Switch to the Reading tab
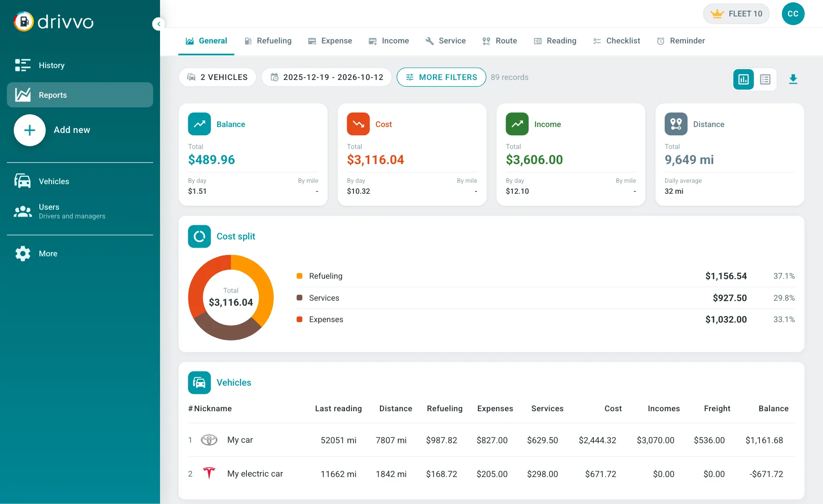Screen dimensions: 823x504 [x=555, y=41]
